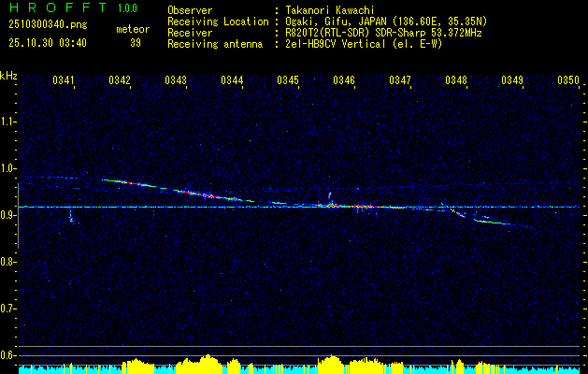Click time marker 0347

pos(400,79)
